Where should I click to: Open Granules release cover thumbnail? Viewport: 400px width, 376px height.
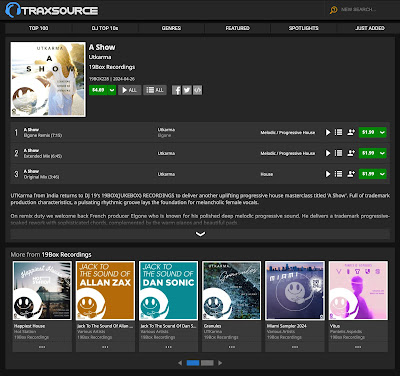(x=232, y=291)
